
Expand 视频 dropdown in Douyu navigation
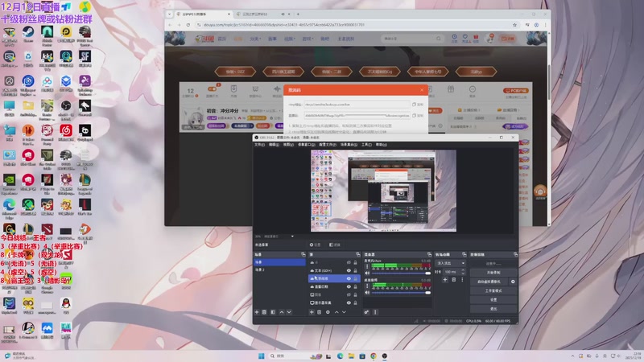[x=290, y=39]
